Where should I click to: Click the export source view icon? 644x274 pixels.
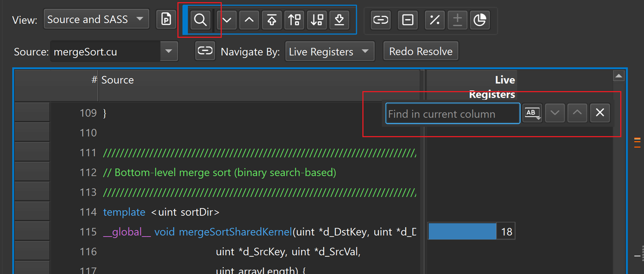pyautogui.click(x=339, y=19)
